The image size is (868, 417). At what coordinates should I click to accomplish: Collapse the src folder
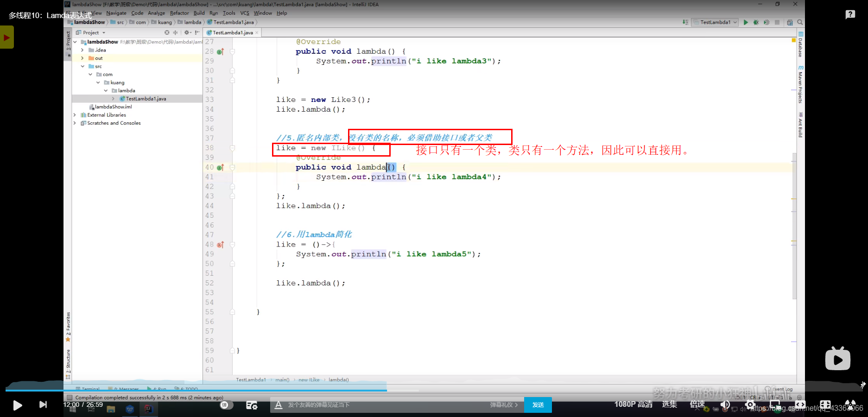(82, 66)
